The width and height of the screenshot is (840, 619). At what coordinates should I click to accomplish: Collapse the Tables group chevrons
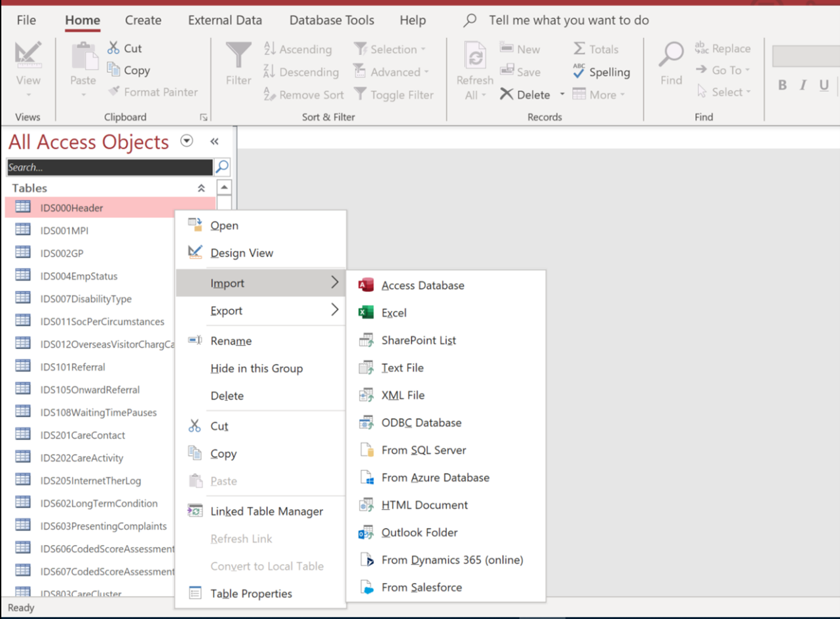point(201,188)
